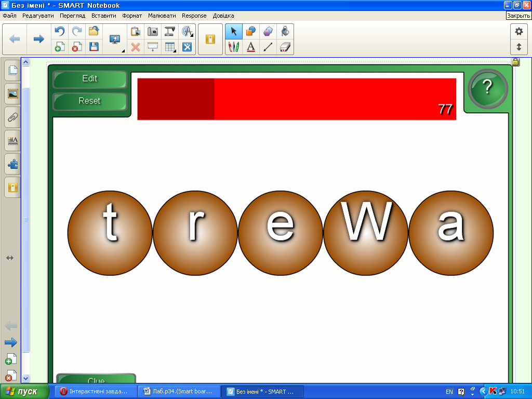Click the letter W ball
This screenshot has height=399, width=532.
tap(366, 233)
